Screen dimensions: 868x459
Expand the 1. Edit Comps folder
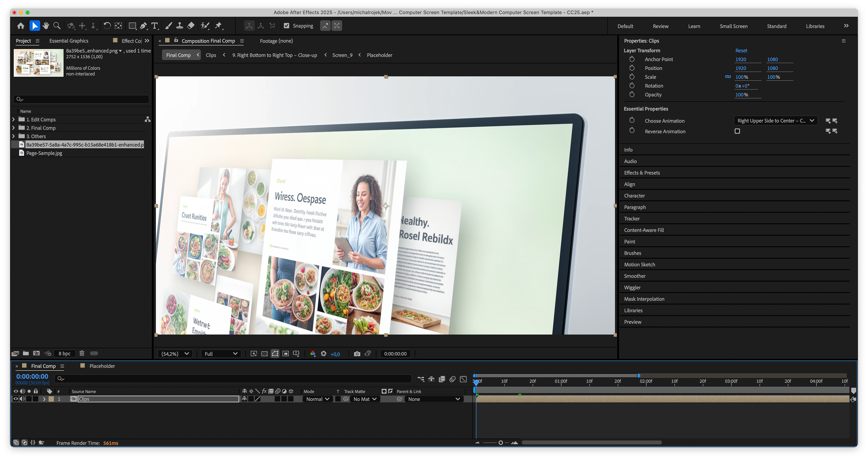click(x=14, y=120)
